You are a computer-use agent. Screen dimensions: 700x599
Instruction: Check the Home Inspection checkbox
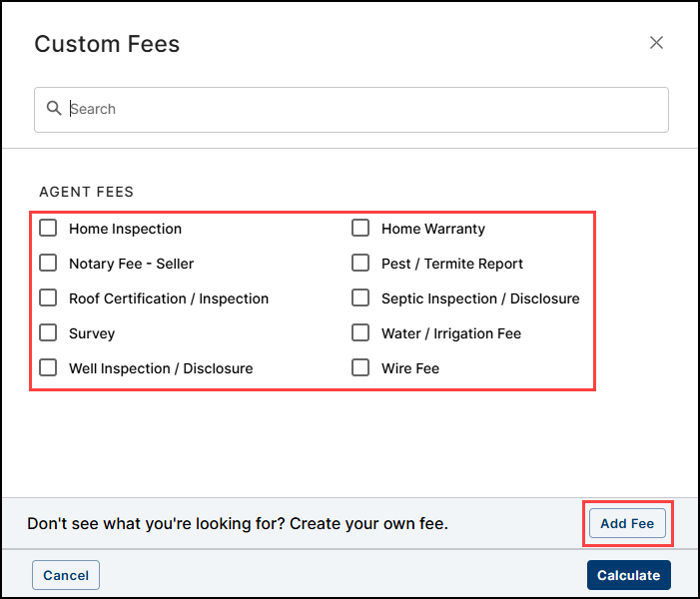click(x=48, y=229)
